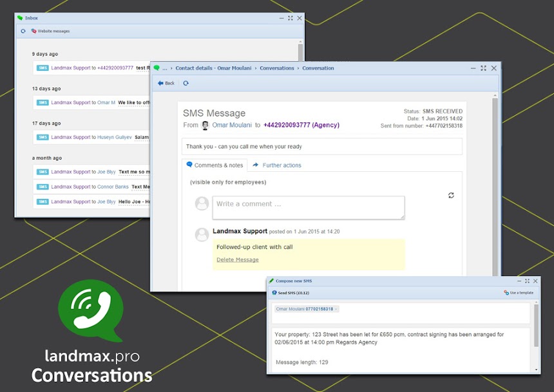This screenshot has width=554, height=392.
Task: Click the Compose new SMS window scrollbar
Action: coord(537,325)
